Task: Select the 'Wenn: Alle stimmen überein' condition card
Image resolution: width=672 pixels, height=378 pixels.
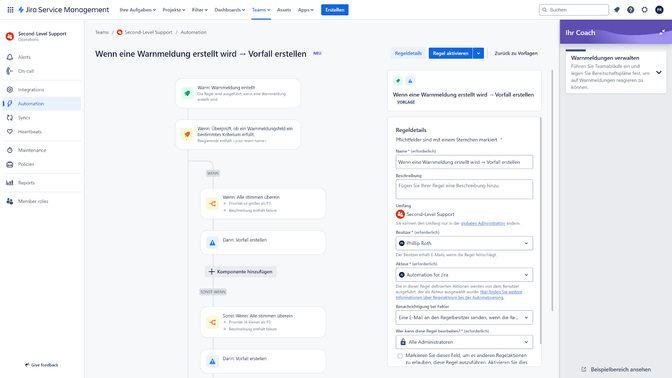Action: coord(263,204)
